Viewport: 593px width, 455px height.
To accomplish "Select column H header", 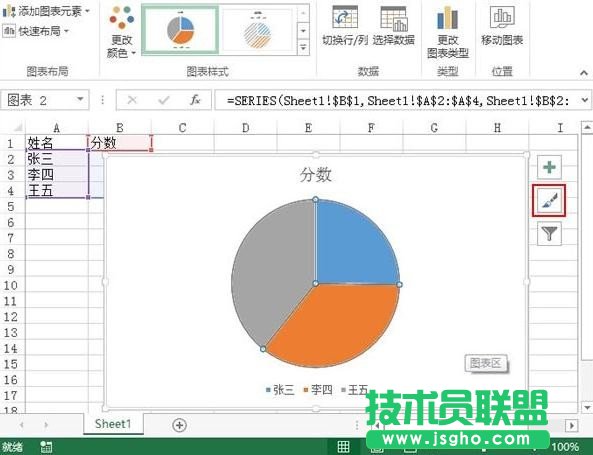I will point(497,127).
